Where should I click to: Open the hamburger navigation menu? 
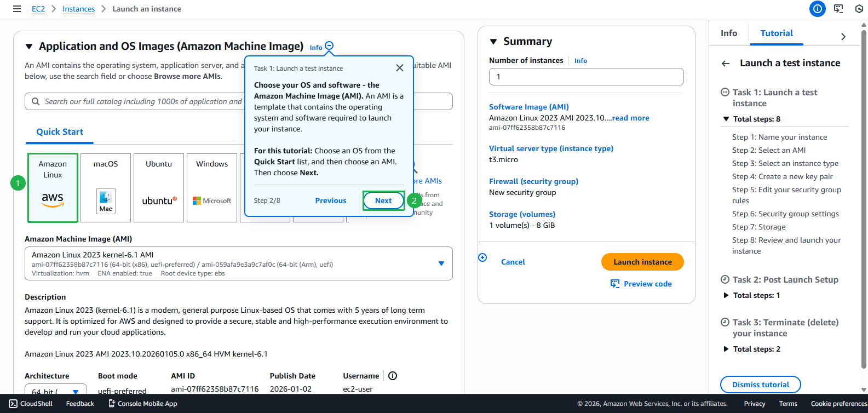click(17, 9)
